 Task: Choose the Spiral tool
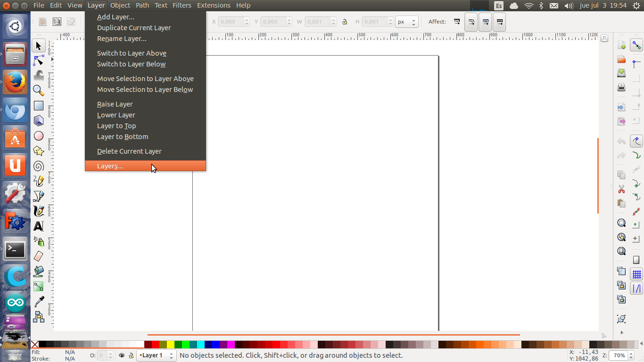point(39,166)
